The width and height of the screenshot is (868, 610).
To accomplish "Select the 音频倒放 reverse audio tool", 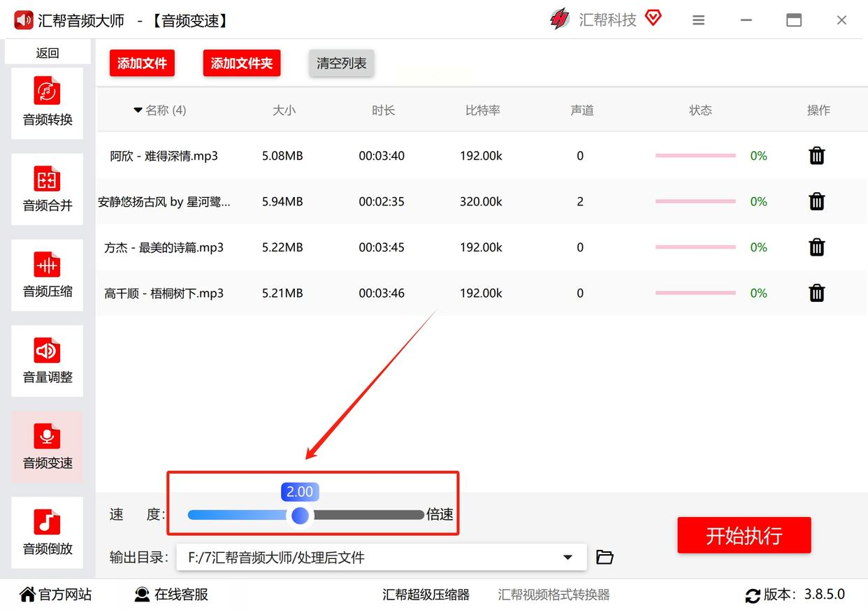I will (48, 532).
